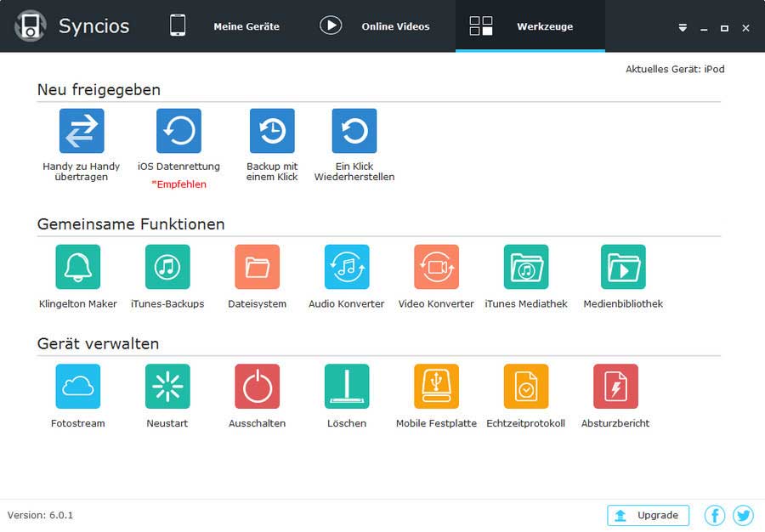This screenshot has height=532, width=765.
Task: Click the Upgrade button
Action: 648,515
